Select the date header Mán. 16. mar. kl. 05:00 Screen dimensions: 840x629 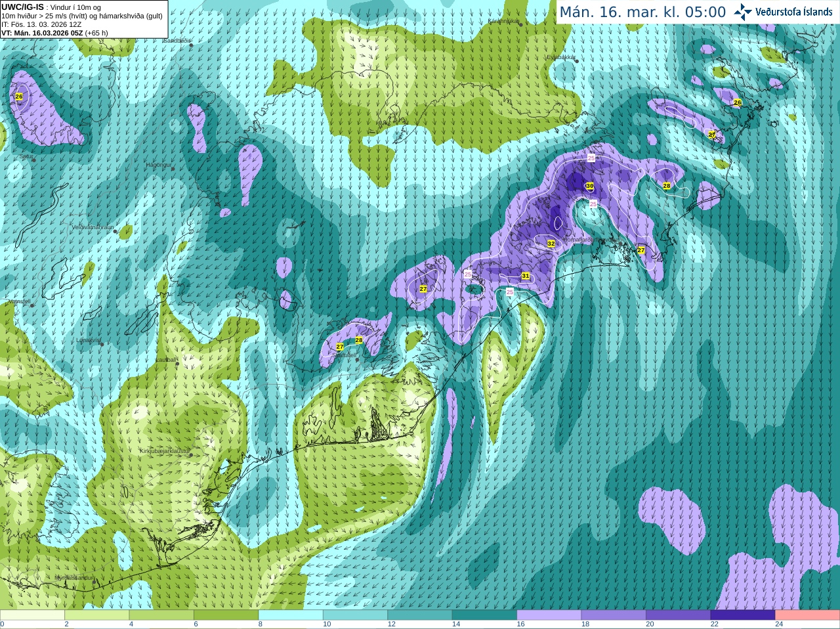point(642,12)
